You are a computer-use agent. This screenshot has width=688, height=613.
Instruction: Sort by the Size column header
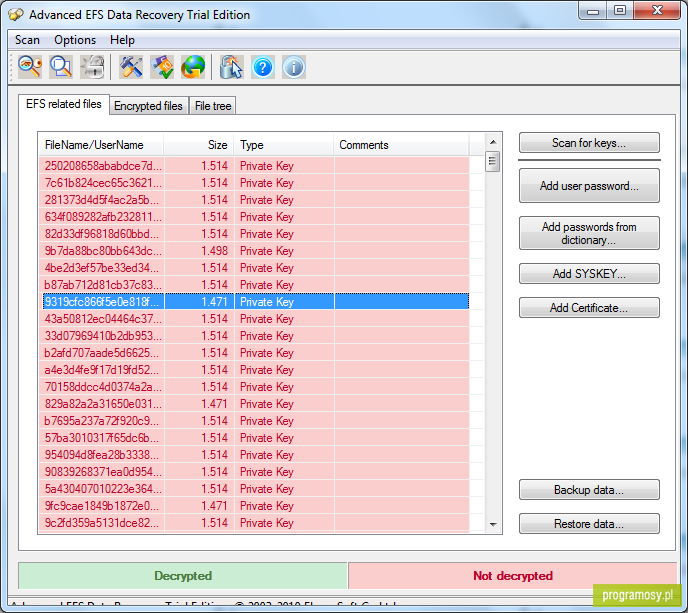tap(199, 145)
